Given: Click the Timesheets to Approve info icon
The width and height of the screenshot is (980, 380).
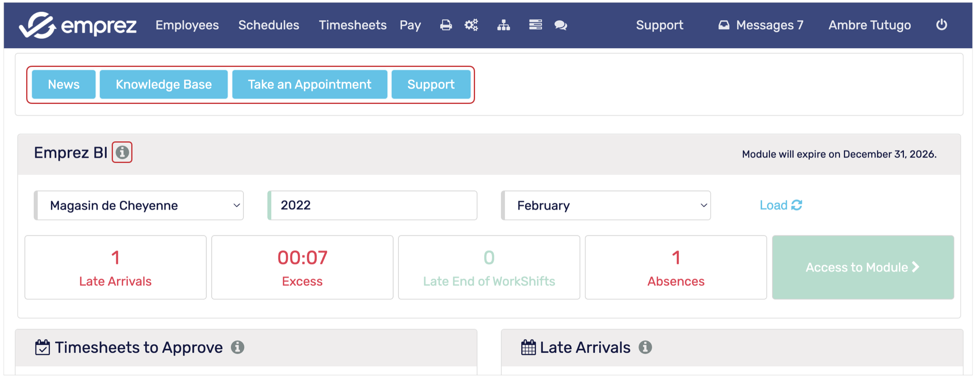Looking at the screenshot, I should click(x=238, y=347).
